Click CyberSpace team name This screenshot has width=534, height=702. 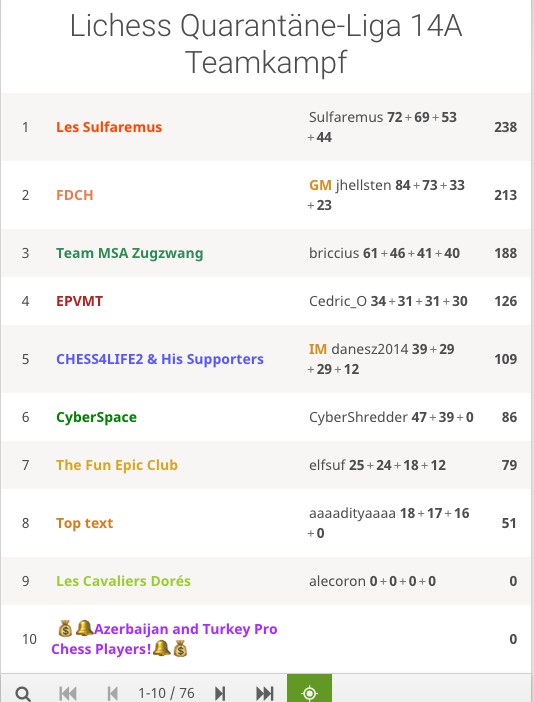[x=96, y=417]
